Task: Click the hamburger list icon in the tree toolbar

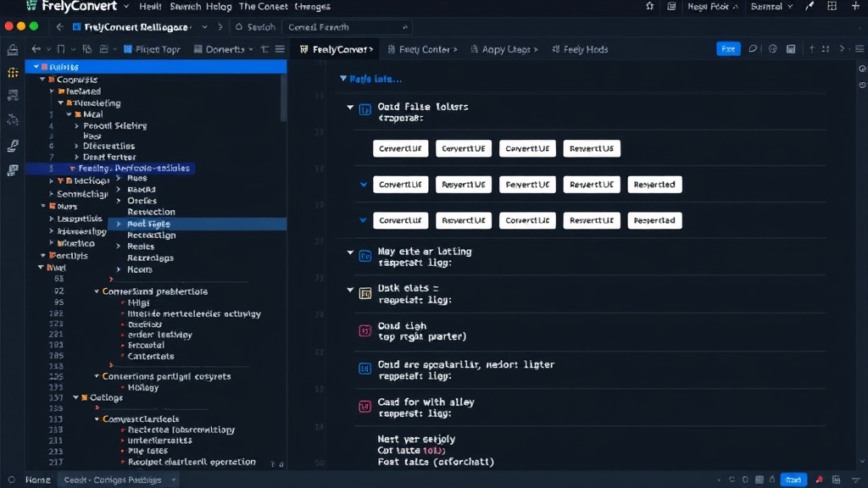Action: (x=280, y=49)
